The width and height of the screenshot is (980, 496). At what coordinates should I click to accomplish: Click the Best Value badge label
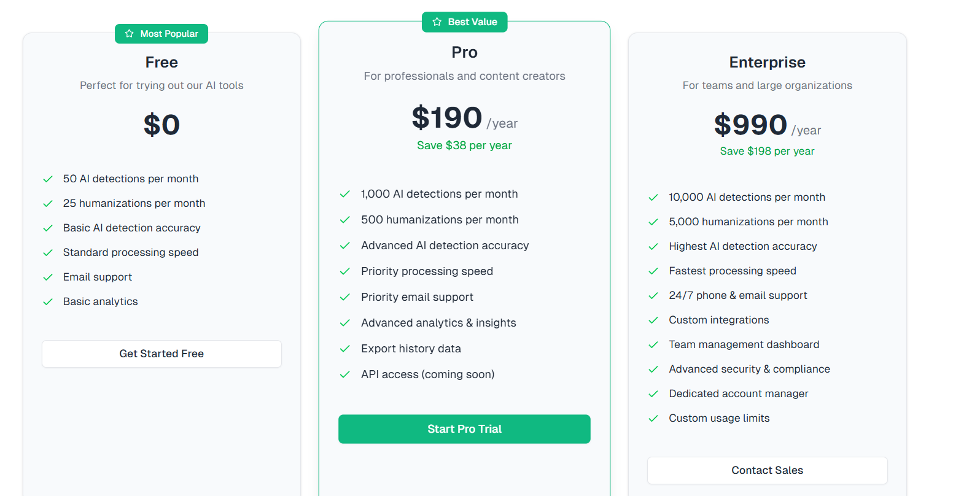tap(472, 22)
